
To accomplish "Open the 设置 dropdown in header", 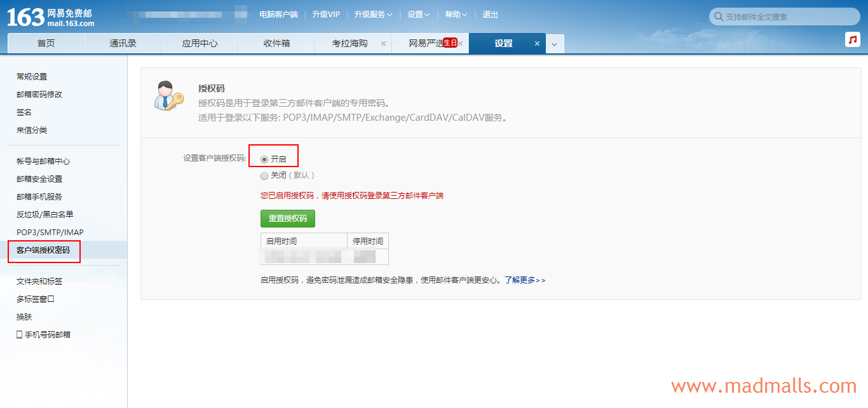I will (418, 15).
